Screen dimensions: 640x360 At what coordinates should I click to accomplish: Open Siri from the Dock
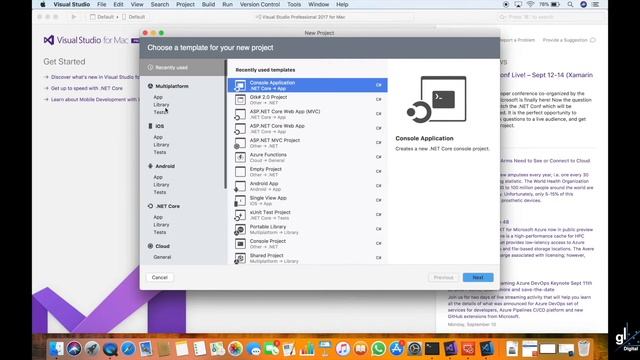click(74, 349)
